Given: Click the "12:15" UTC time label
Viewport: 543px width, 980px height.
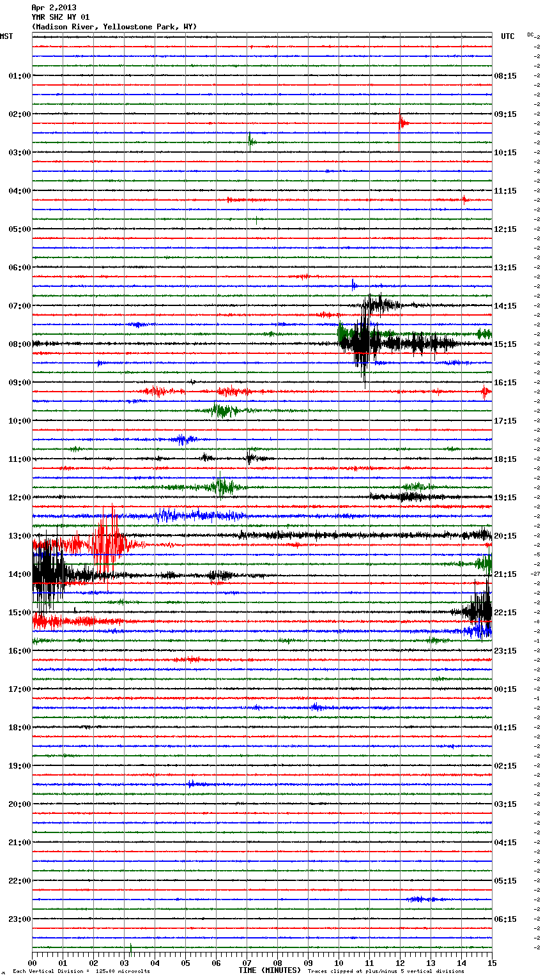Looking at the screenshot, I should click(505, 229).
